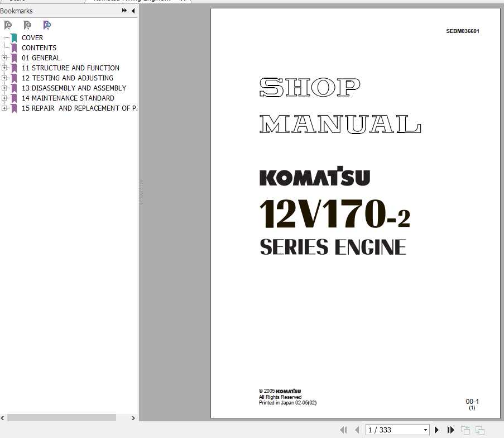
Task: Click the previous view icon
Action: 465,430
